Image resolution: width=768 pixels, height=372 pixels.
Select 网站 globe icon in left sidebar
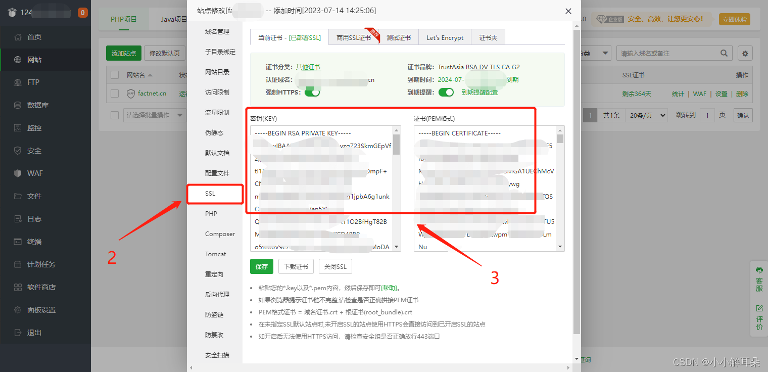[18, 60]
